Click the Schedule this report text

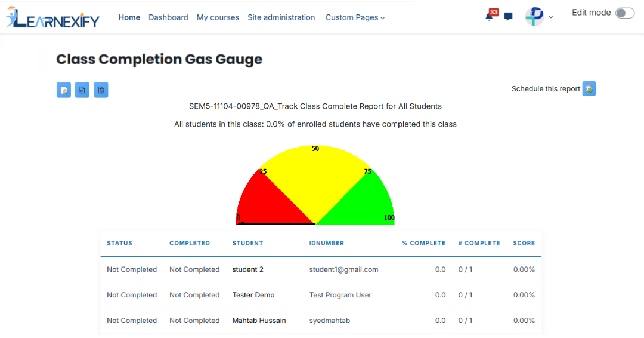pos(546,89)
